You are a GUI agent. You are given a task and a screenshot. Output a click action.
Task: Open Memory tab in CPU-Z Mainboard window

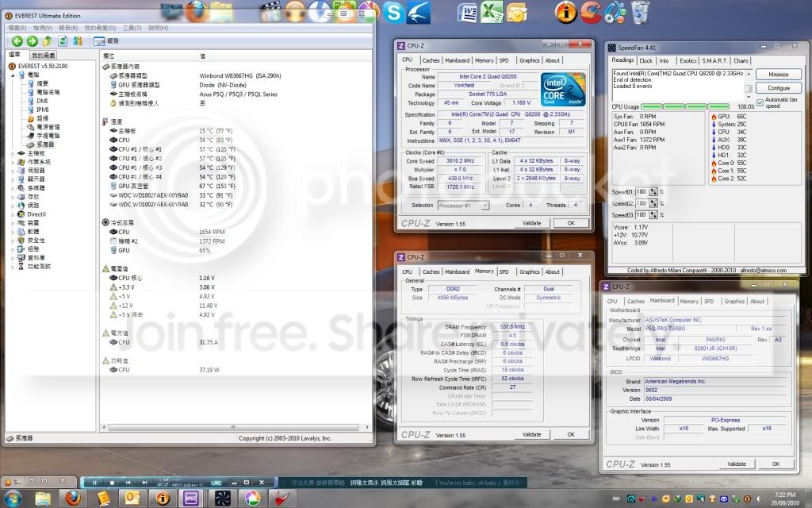pos(689,302)
